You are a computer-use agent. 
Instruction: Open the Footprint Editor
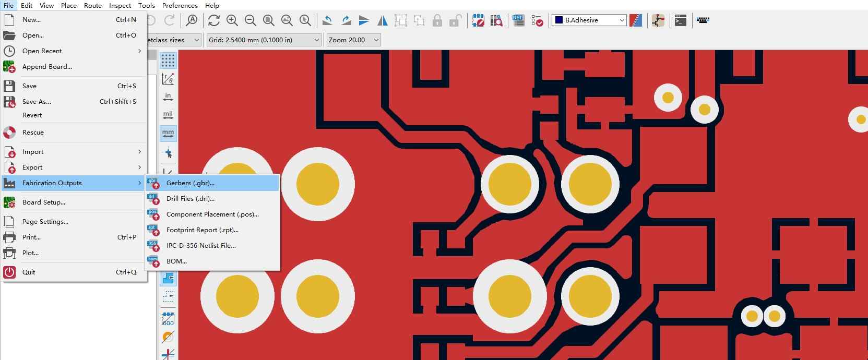[478, 20]
